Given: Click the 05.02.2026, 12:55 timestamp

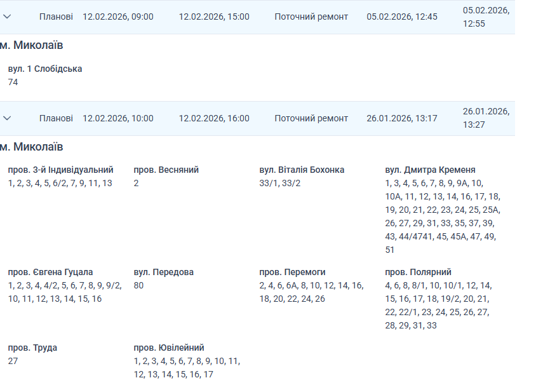Looking at the screenshot, I should [x=486, y=17].
